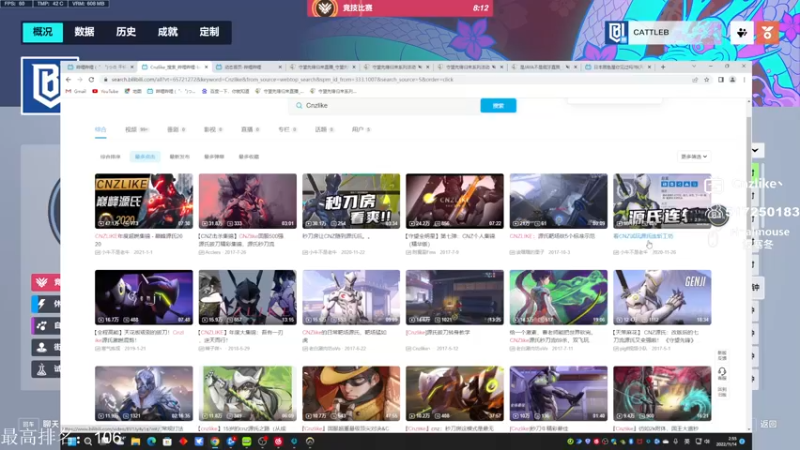800x450 pixels.
Task: Open a new Chrome tab with plus
Action: point(663,67)
